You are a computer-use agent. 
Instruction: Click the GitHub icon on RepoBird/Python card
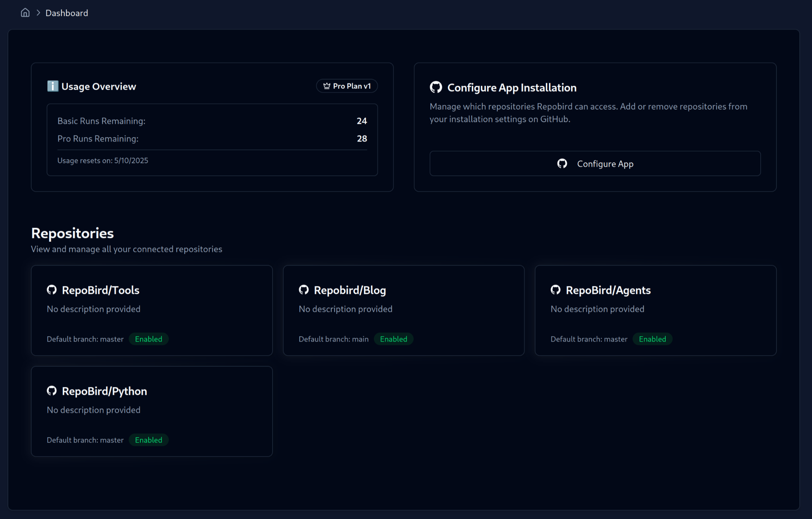(x=52, y=390)
